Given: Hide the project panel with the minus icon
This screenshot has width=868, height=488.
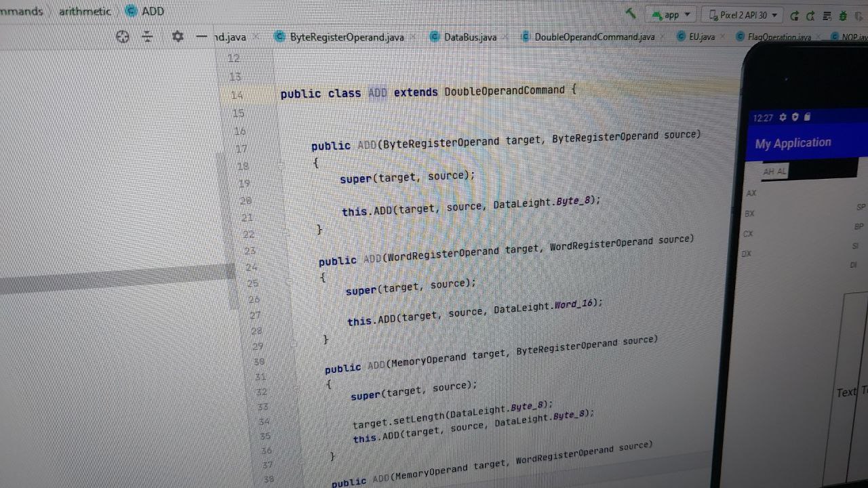Looking at the screenshot, I should coord(201,37).
